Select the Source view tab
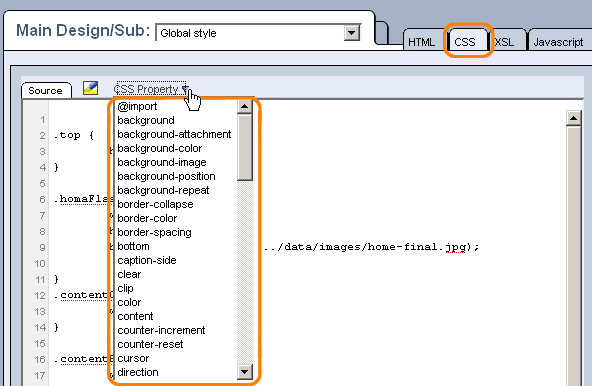The width and height of the screenshot is (592, 386). (x=45, y=91)
